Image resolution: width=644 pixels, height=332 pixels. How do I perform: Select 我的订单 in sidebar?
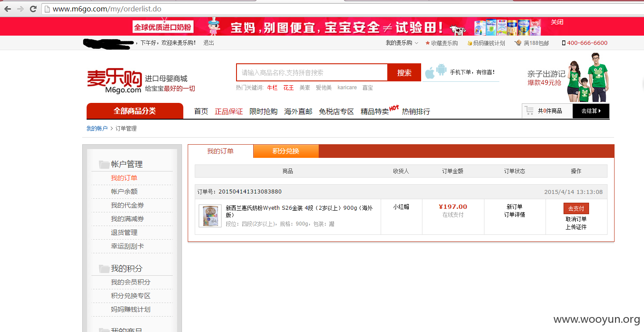pyautogui.click(x=124, y=178)
